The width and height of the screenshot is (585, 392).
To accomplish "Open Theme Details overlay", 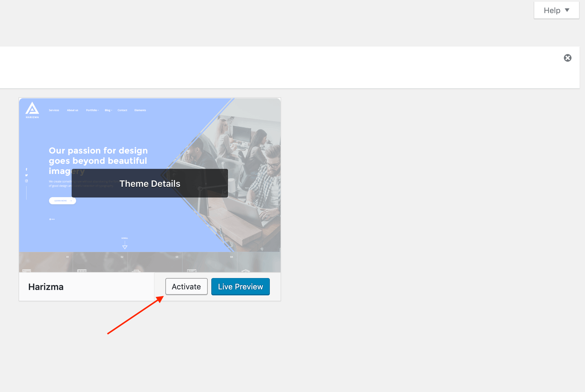I will (150, 183).
